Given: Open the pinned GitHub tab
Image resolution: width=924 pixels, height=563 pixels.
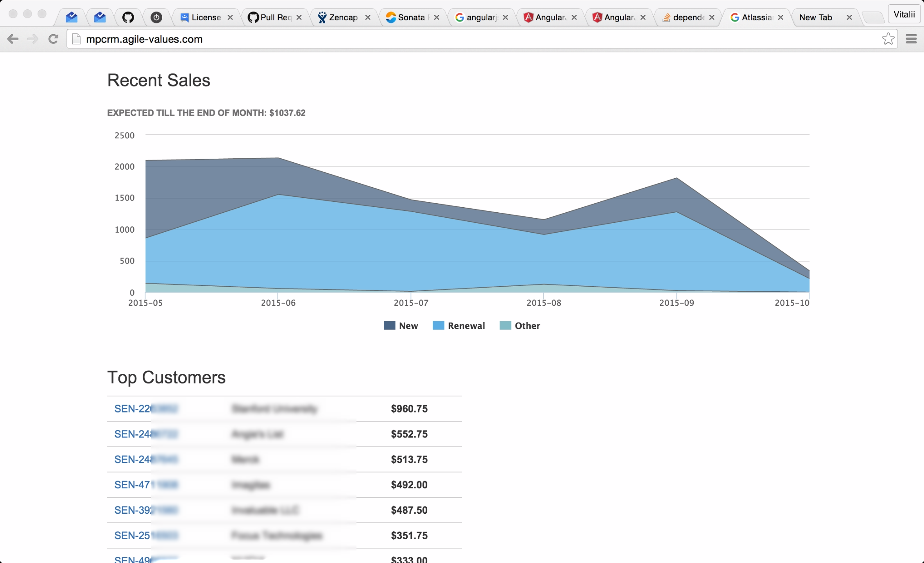Looking at the screenshot, I should click(x=128, y=17).
